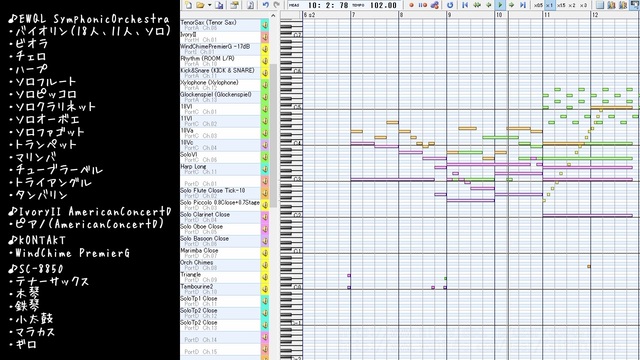Click the tempo value 102.00
640x360 pixels.
[383, 5]
